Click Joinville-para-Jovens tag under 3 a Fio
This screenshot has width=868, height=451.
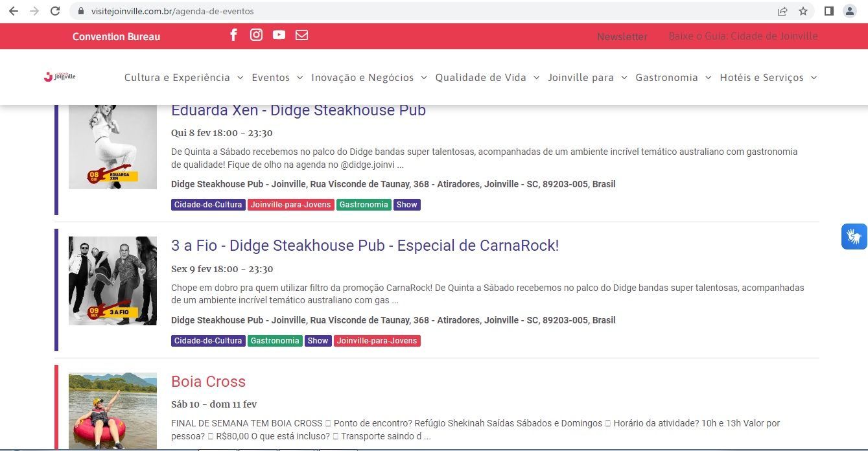click(x=377, y=341)
